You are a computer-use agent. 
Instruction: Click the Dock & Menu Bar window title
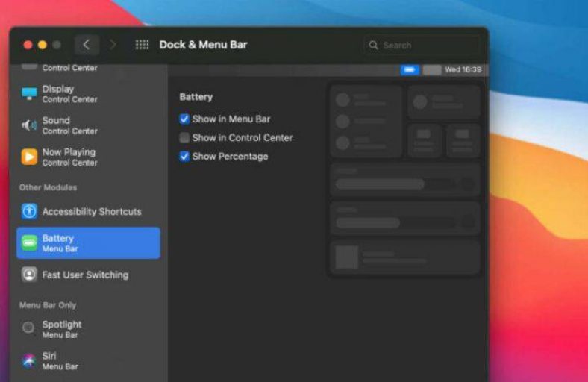click(x=203, y=45)
